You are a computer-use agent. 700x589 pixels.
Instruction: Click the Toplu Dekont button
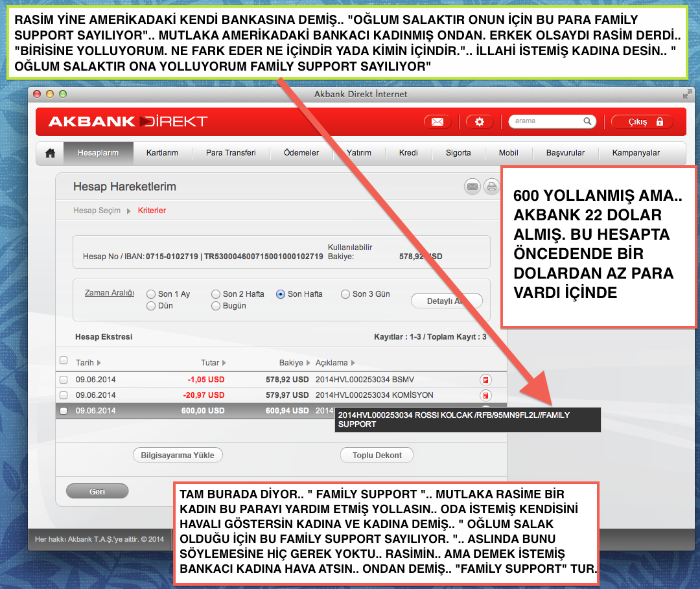pyautogui.click(x=377, y=455)
